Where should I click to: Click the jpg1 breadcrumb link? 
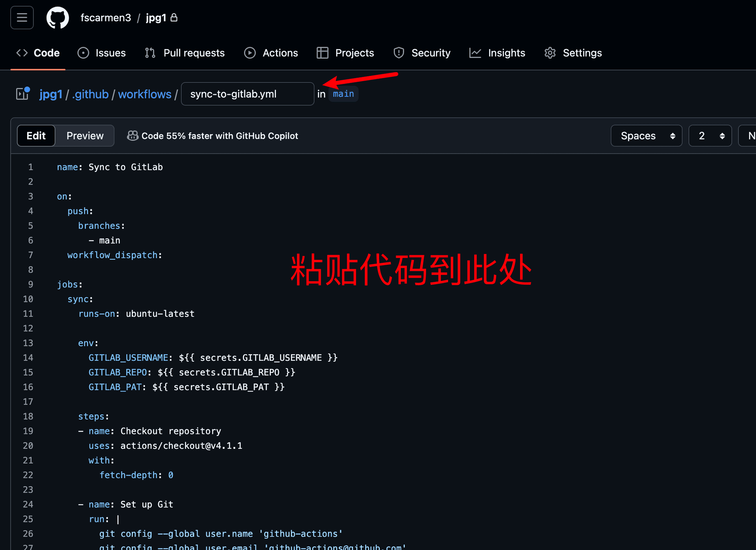point(51,94)
